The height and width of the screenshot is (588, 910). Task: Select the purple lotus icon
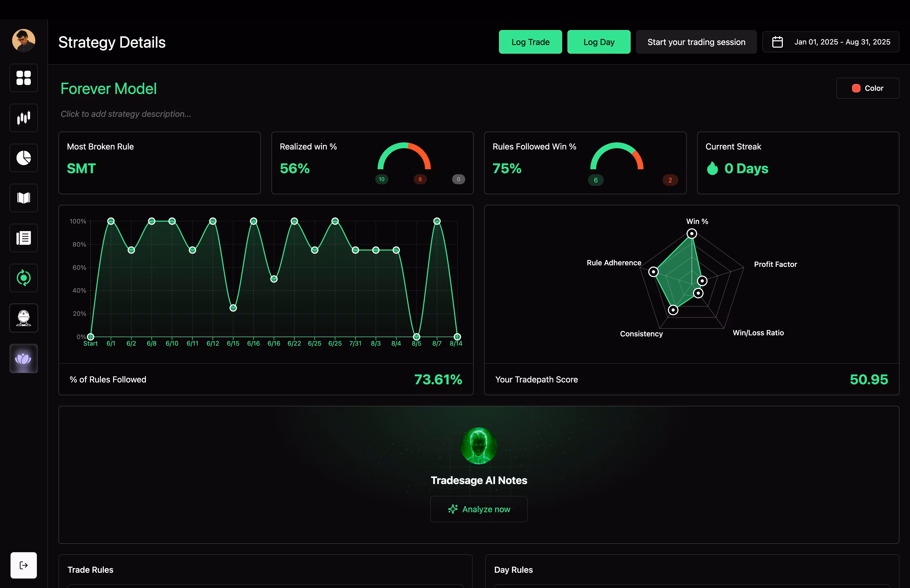pos(24,358)
